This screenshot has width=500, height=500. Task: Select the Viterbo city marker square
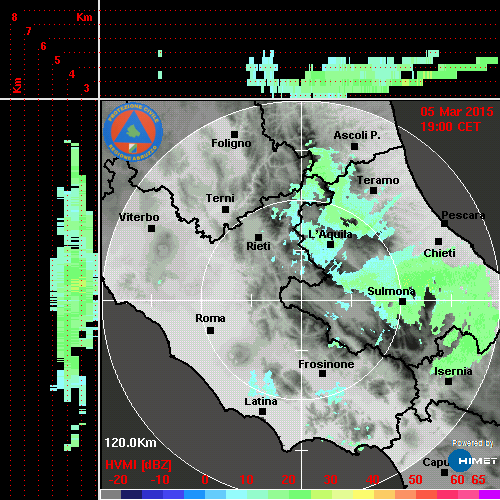click(151, 228)
